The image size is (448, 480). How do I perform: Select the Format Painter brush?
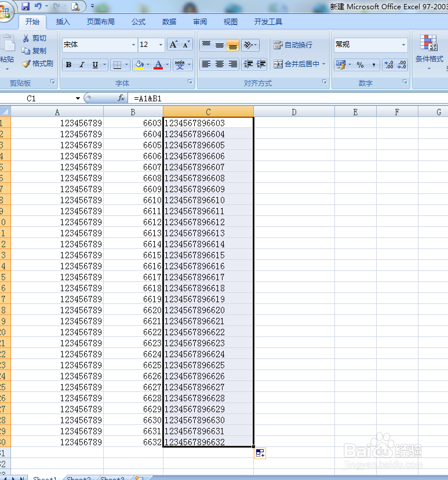pyautogui.click(x=38, y=64)
